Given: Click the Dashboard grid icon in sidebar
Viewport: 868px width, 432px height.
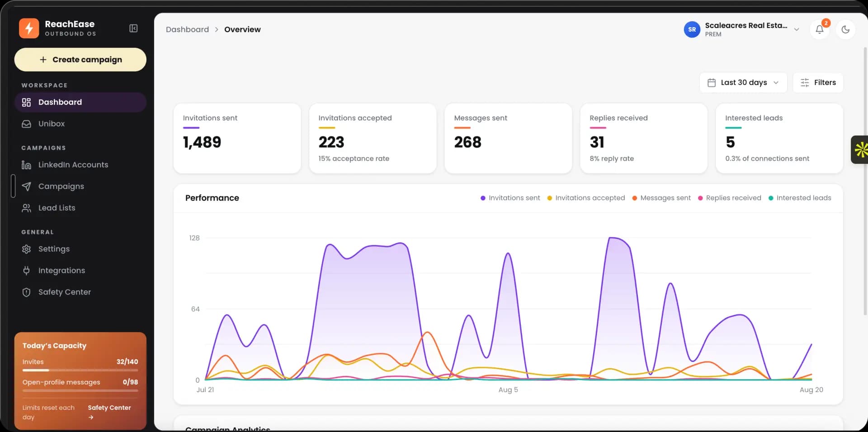Looking at the screenshot, I should 26,102.
